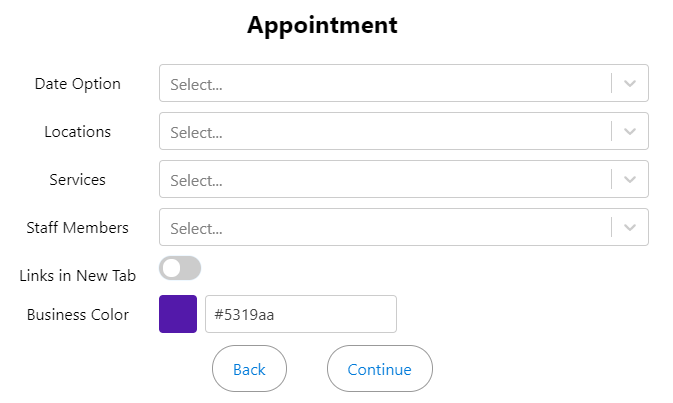Click the Staff Members label text
The image size is (673, 403).
(x=77, y=228)
